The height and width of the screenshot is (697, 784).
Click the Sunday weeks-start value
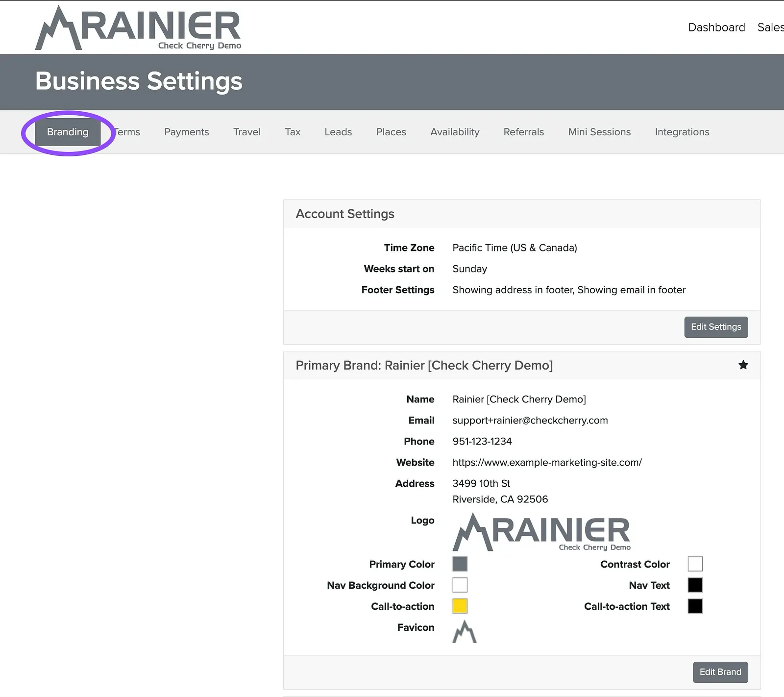(x=469, y=269)
